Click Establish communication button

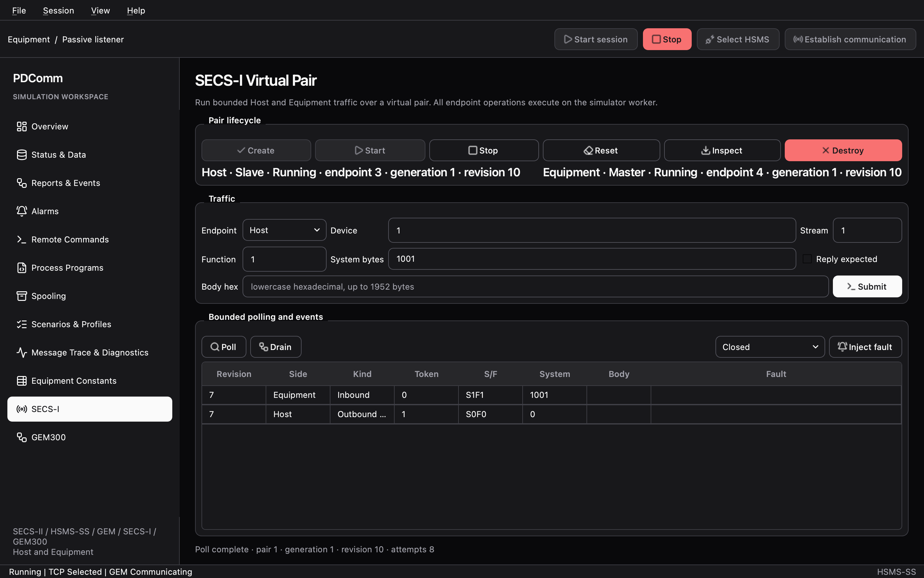click(850, 39)
